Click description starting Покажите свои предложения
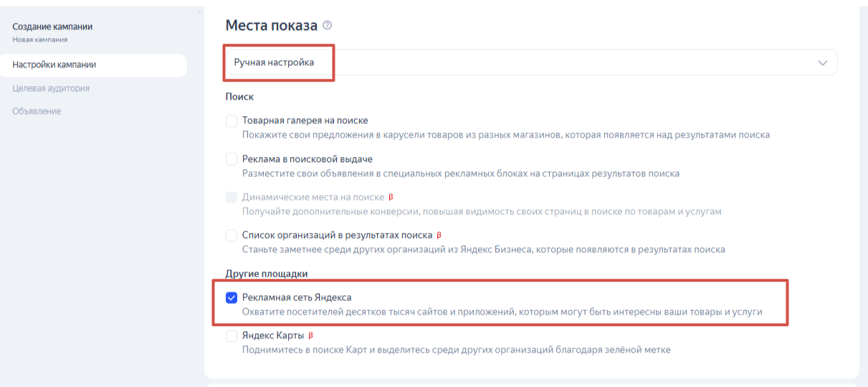The height and width of the screenshot is (387, 868). pyautogui.click(x=506, y=135)
